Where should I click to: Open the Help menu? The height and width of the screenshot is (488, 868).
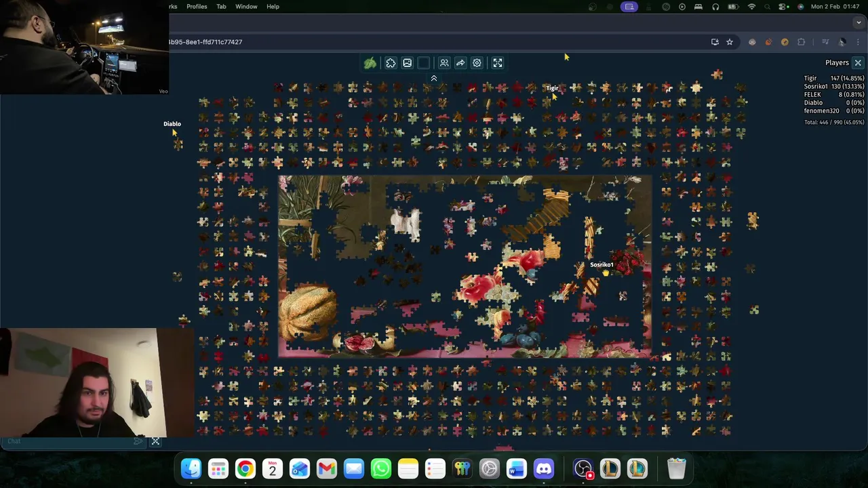273,6
